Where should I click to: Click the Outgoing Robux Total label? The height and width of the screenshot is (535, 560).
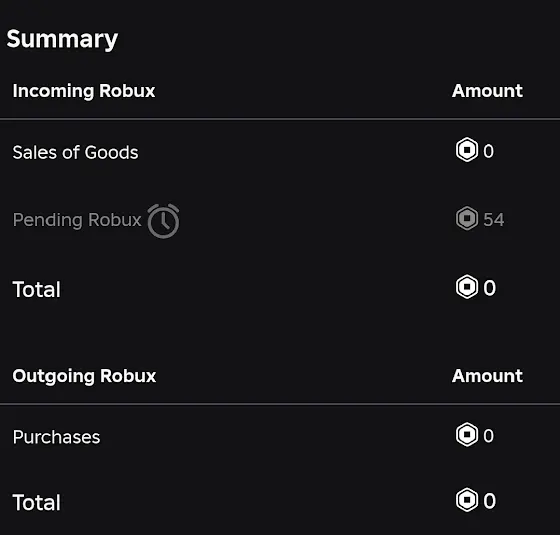36,502
